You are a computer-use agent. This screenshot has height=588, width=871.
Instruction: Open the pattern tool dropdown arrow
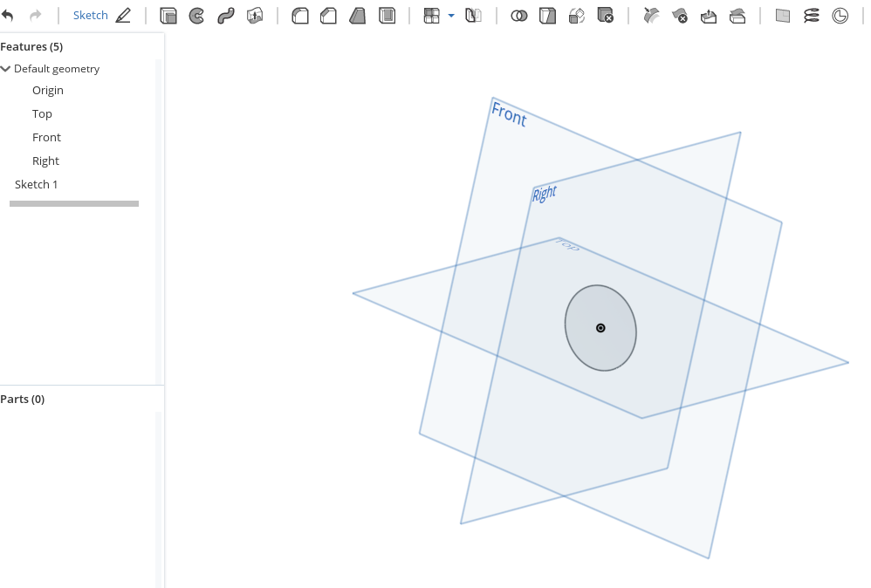point(451,16)
